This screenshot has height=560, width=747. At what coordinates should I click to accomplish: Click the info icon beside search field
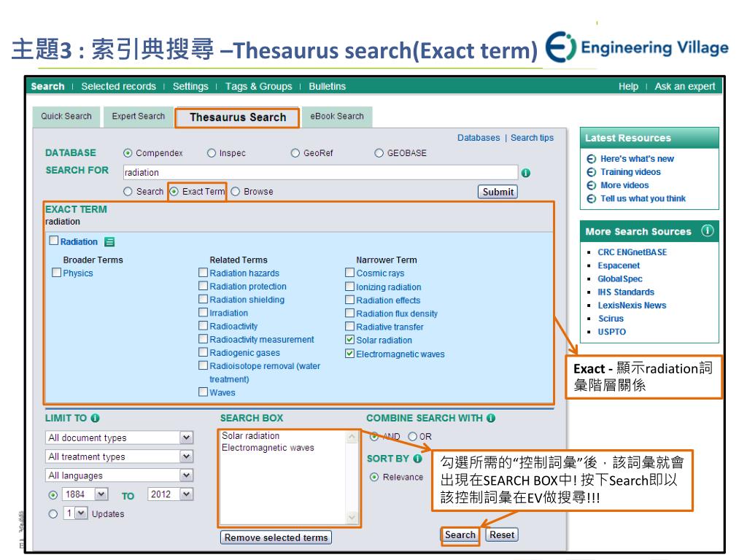click(x=525, y=173)
